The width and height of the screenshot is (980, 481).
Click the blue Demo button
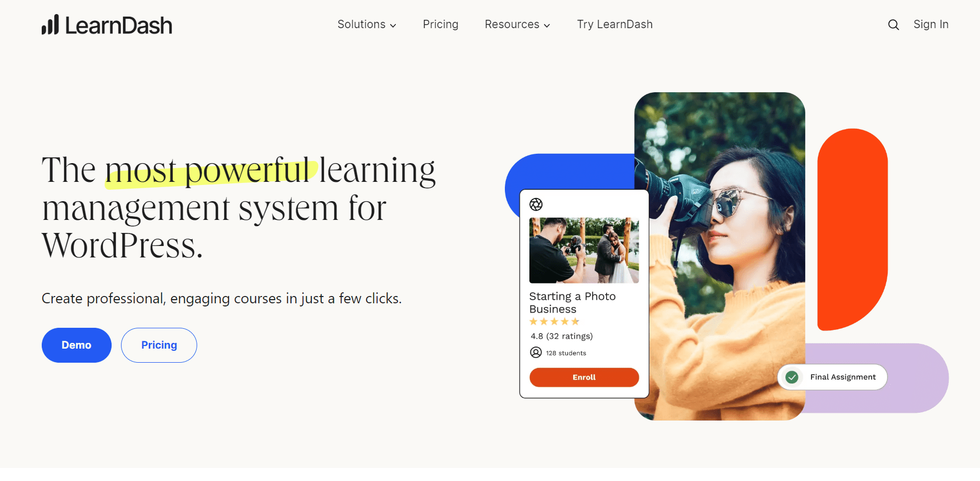[77, 345]
